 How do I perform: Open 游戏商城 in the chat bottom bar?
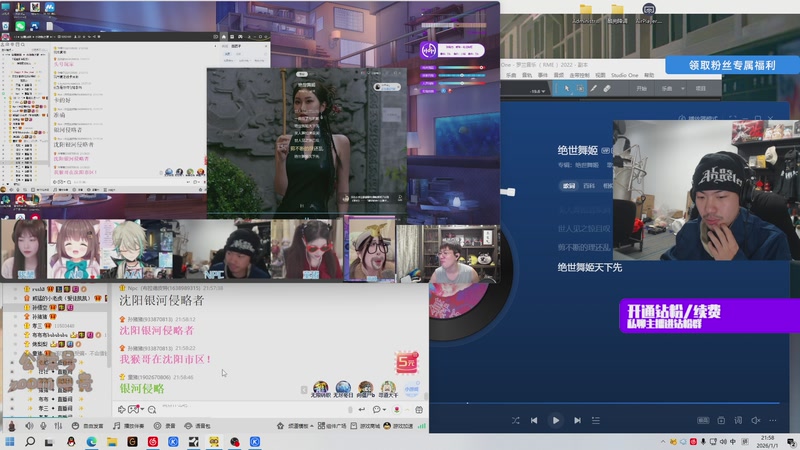tap(365, 426)
